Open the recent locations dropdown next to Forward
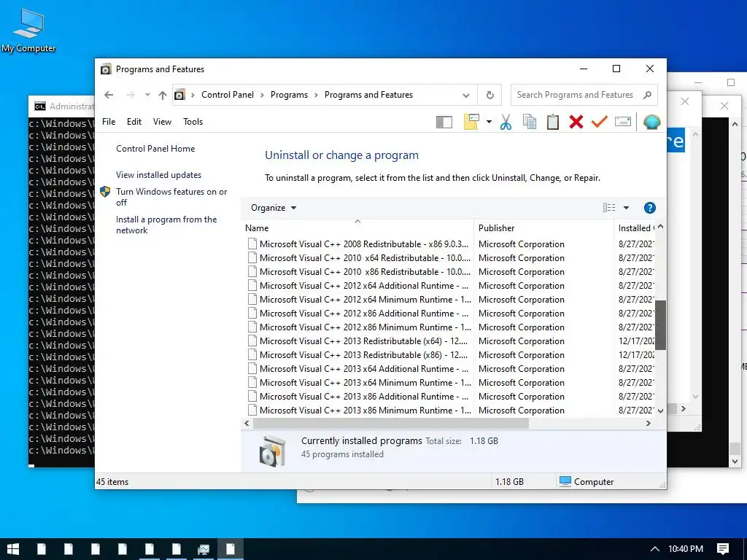747x560 pixels. 147,95
